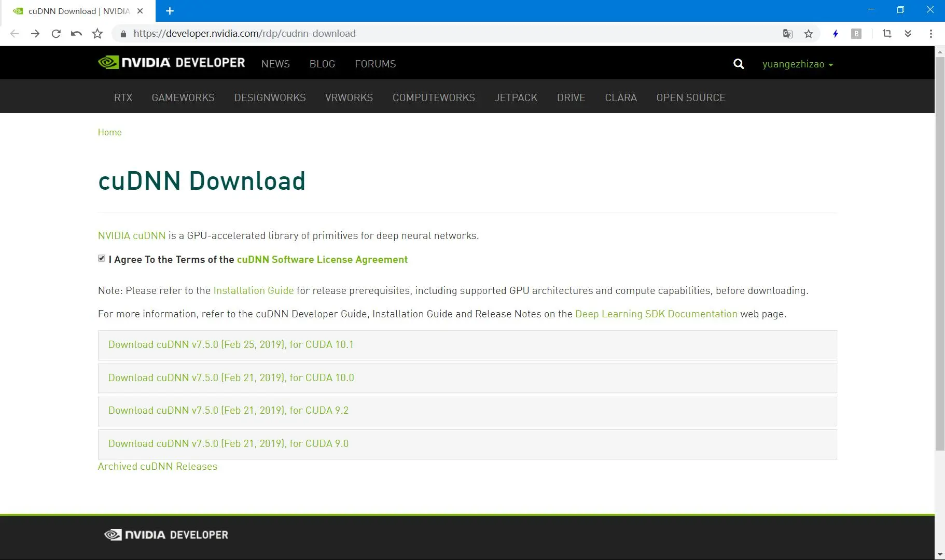The width and height of the screenshot is (945, 560).
Task: Click the blue lightning bolt extension icon
Action: (836, 34)
